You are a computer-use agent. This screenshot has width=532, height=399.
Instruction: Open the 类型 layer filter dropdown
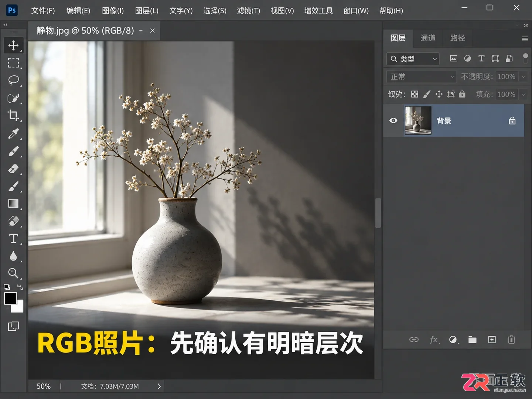(x=413, y=59)
